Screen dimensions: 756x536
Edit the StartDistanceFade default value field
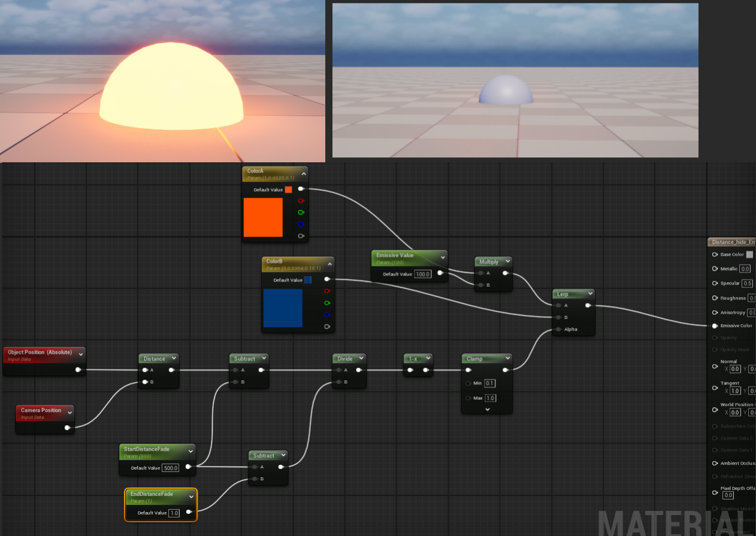pos(171,468)
